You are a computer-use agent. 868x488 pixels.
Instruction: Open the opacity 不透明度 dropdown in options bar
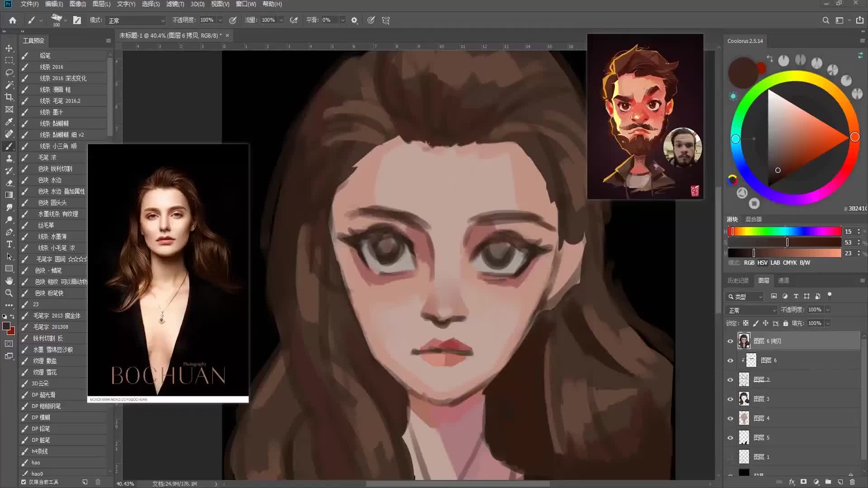pyautogui.click(x=220, y=20)
